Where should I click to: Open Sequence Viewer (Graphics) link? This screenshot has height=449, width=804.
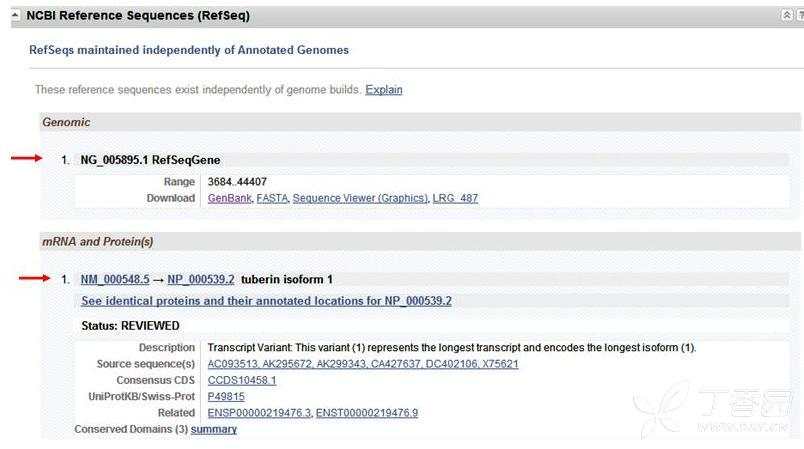pyautogui.click(x=360, y=198)
